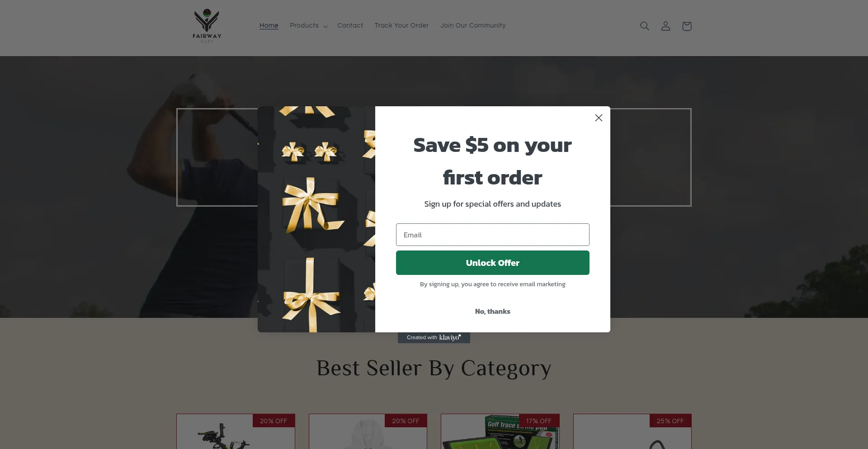Viewport: 868px width, 449px height.
Task: Close the popup with the X icon
Action: coord(599,118)
